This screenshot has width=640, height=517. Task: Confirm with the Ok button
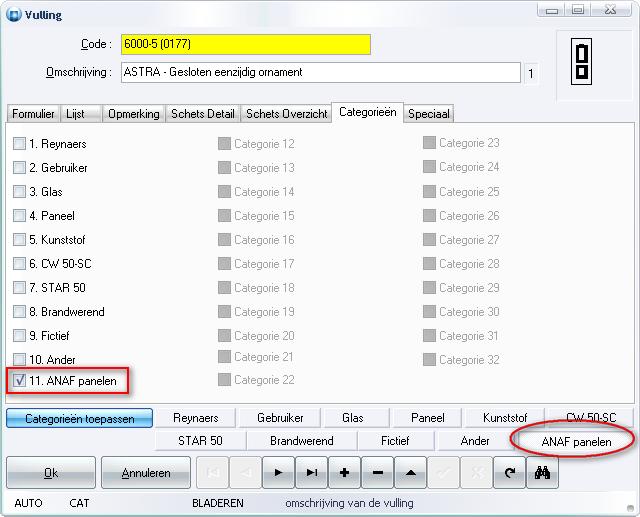click(x=51, y=473)
